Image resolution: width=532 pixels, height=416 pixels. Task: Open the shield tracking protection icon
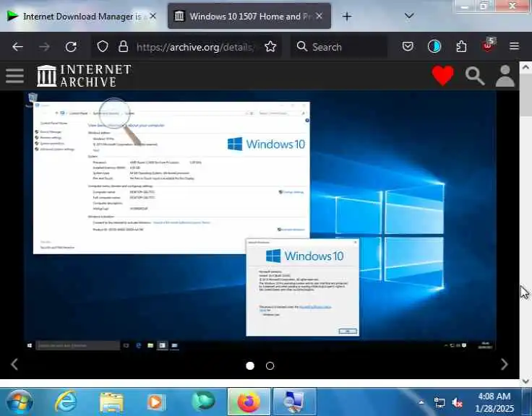click(103, 46)
